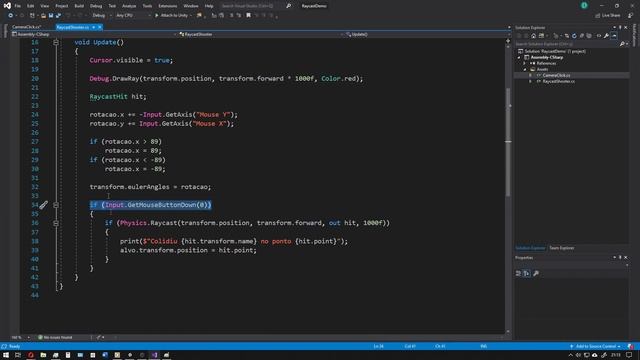The height and width of the screenshot is (360, 640).
Task: Click the Refresh icon in Solution Explorer
Action: click(574, 36)
